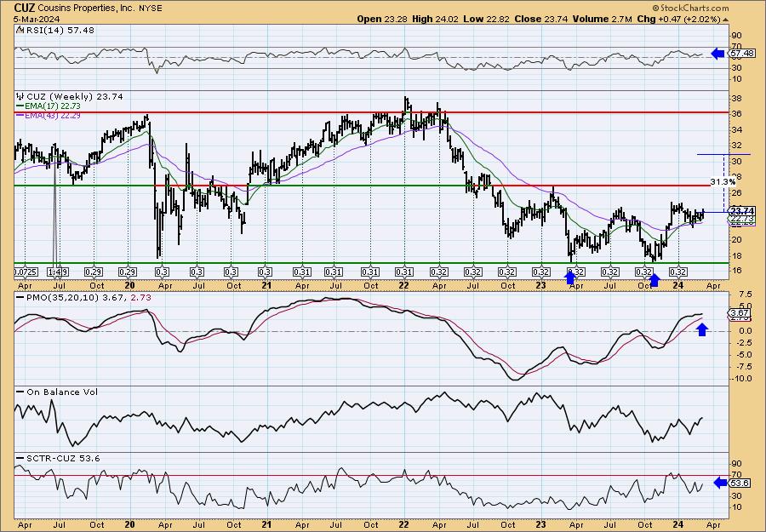Click the EMA(17) 22.73 legend text

click(52, 106)
